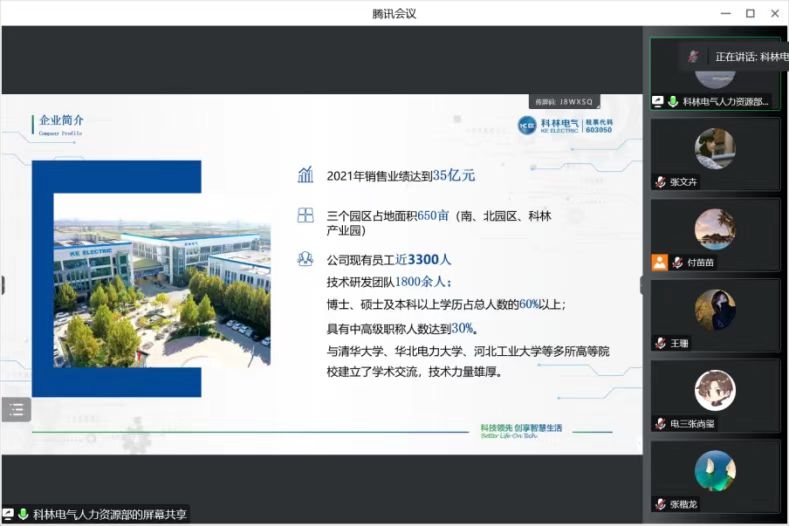Collapse the participant panel with right-edge handle
Screen dimensions: 789x526
click(x=643, y=284)
